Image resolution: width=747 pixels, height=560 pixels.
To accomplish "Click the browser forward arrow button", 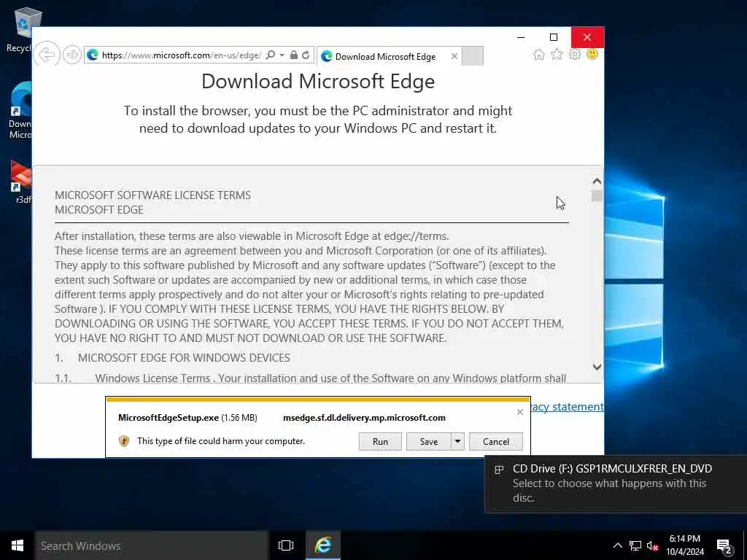I will click(72, 55).
